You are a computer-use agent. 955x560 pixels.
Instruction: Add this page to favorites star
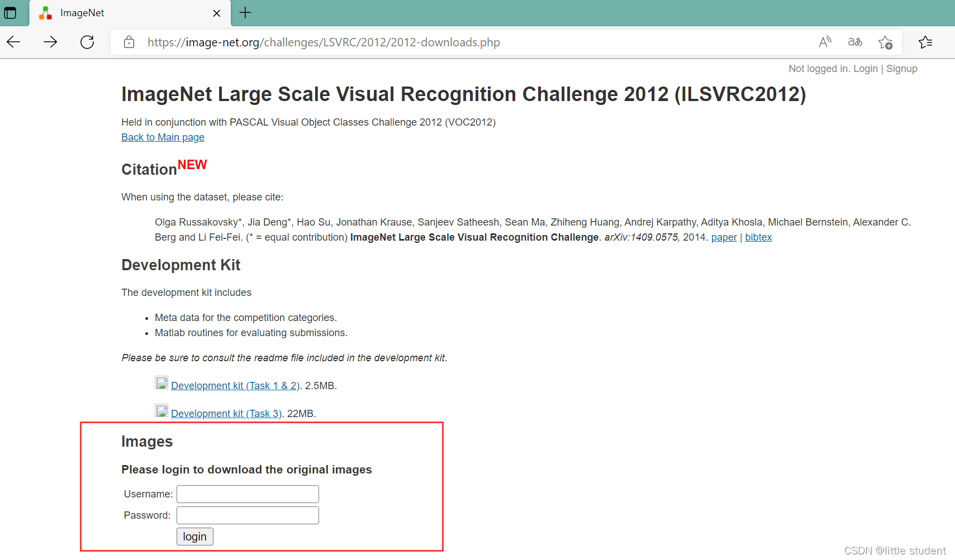pos(885,42)
